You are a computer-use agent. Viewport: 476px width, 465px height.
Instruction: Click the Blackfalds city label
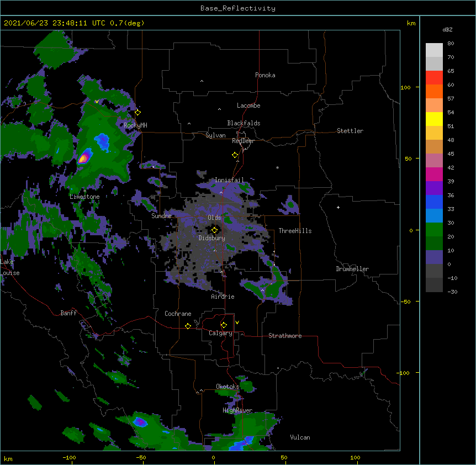(x=244, y=123)
